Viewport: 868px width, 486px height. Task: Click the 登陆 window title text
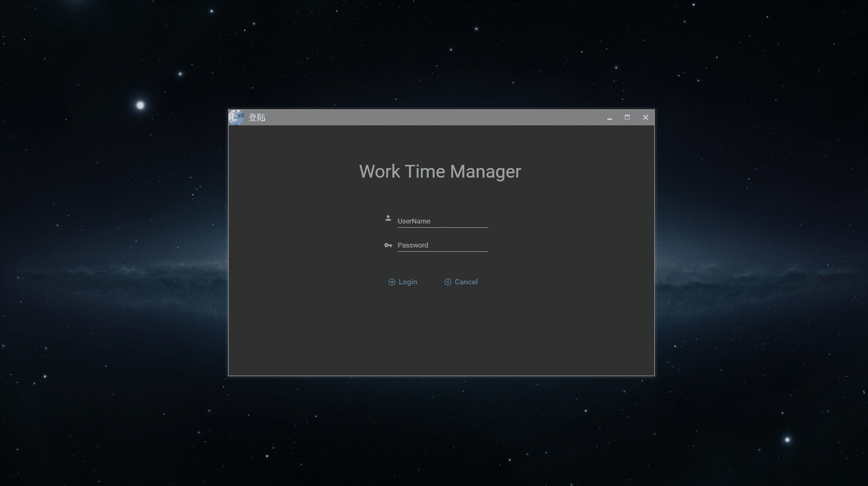tap(257, 117)
